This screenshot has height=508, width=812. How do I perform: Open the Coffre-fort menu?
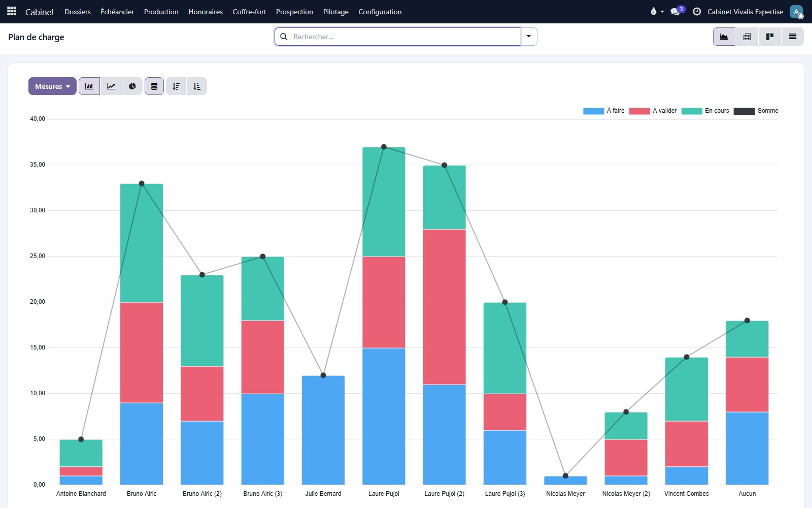point(249,12)
